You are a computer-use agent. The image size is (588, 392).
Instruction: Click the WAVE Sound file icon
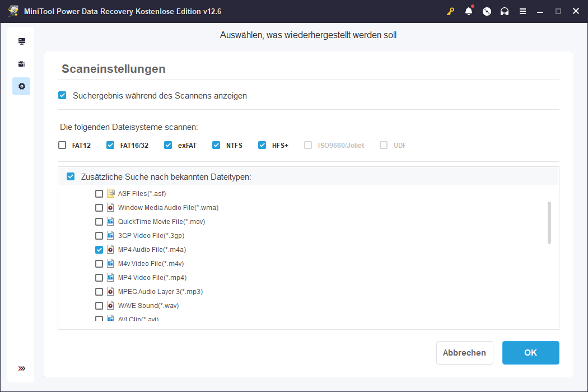(x=111, y=305)
